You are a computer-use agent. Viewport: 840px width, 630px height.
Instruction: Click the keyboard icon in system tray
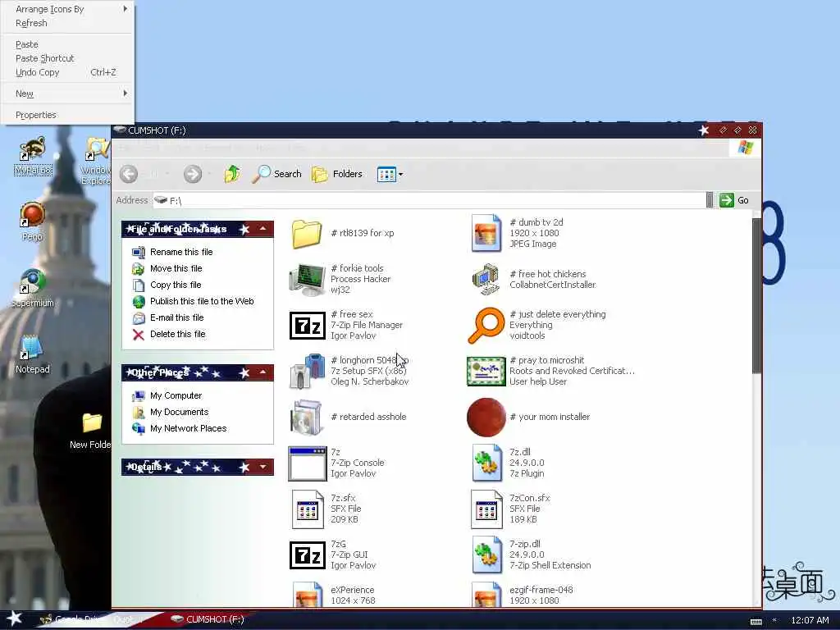(756, 622)
